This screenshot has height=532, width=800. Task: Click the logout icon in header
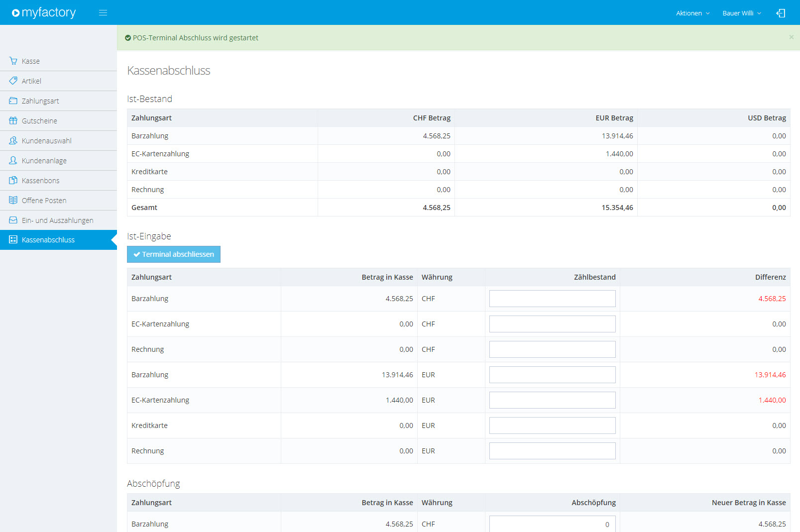pos(781,13)
